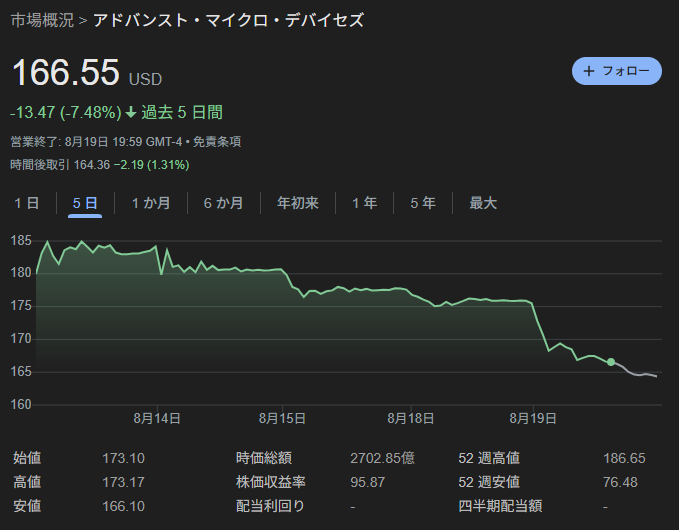Click the plus icon in フォロー button
This screenshot has height=530, width=679.
pyautogui.click(x=589, y=71)
